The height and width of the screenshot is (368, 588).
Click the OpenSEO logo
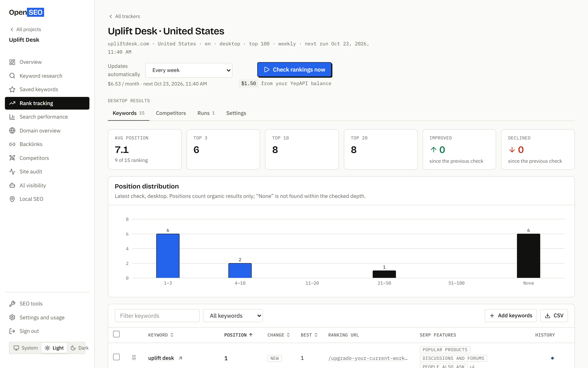(x=27, y=12)
